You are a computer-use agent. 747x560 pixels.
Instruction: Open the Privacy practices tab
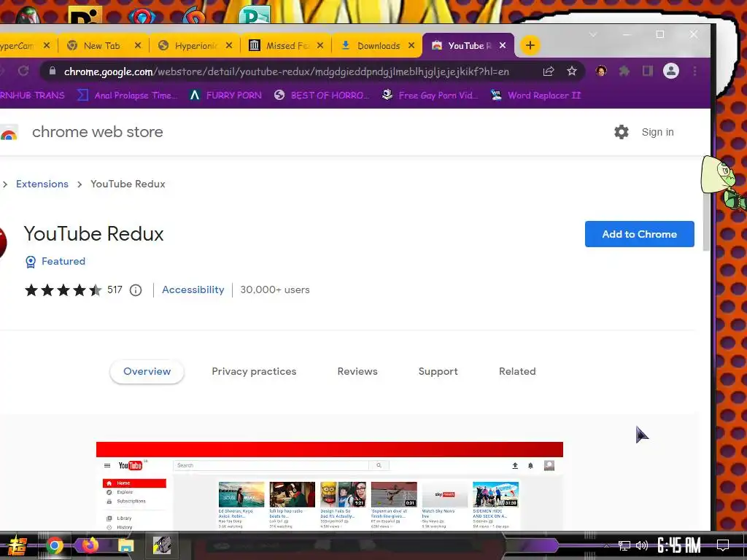pyautogui.click(x=254, y=371)
